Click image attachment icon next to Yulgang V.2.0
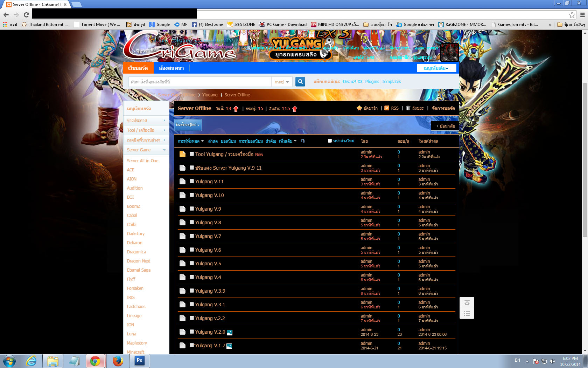Image resolution: width=588 pixels, height=368 pixels. click(230, 332)
